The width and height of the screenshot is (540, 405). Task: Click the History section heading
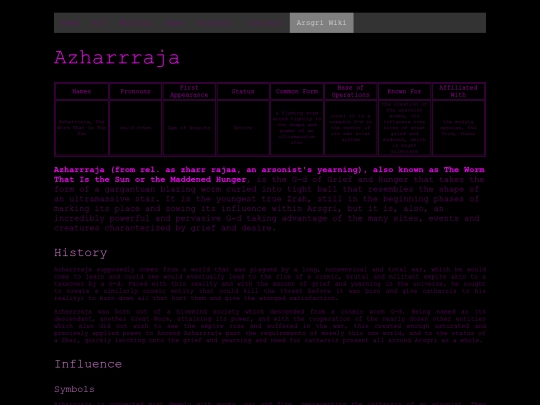point(81,253)
